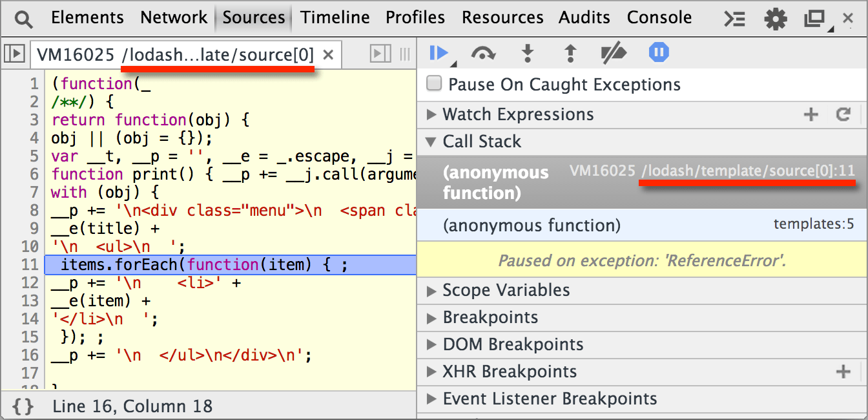This screenshot has width=868, height=420.
Task: Step out of current function
Action: click(570, 53)
